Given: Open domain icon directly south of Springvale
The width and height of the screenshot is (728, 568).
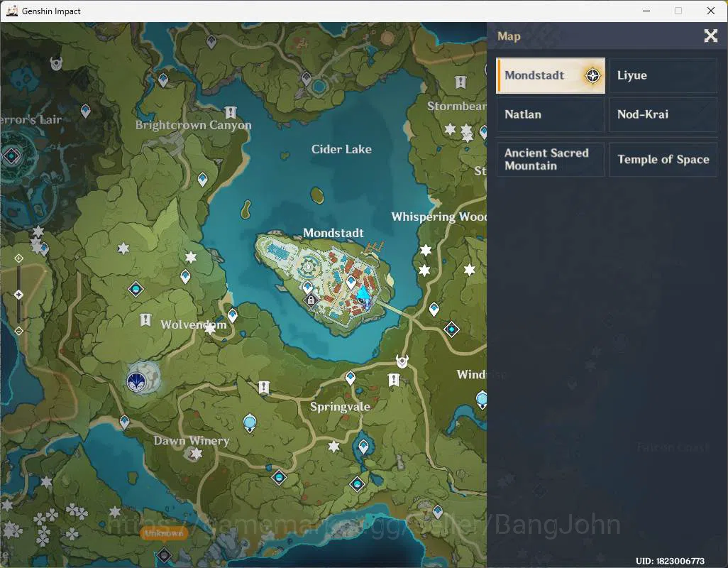Looking at the screenshot, I should pos(357,484).
